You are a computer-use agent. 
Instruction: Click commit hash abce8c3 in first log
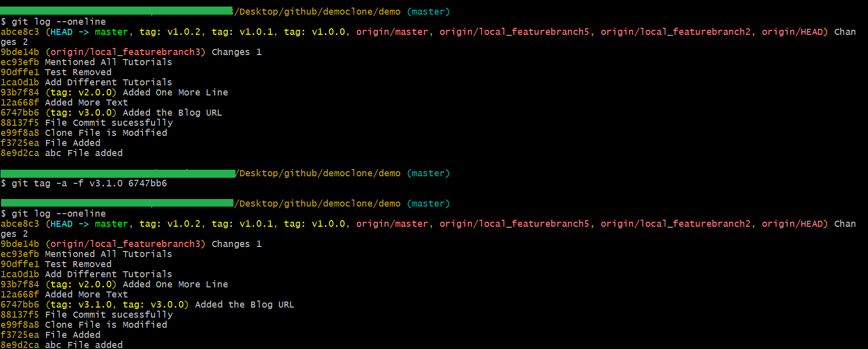(x=20, y=32)
